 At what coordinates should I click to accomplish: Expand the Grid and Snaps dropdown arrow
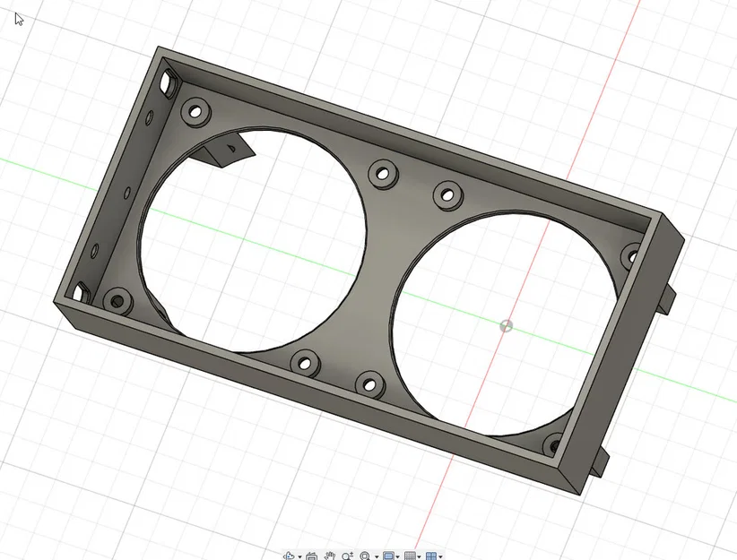click(419, 556)
